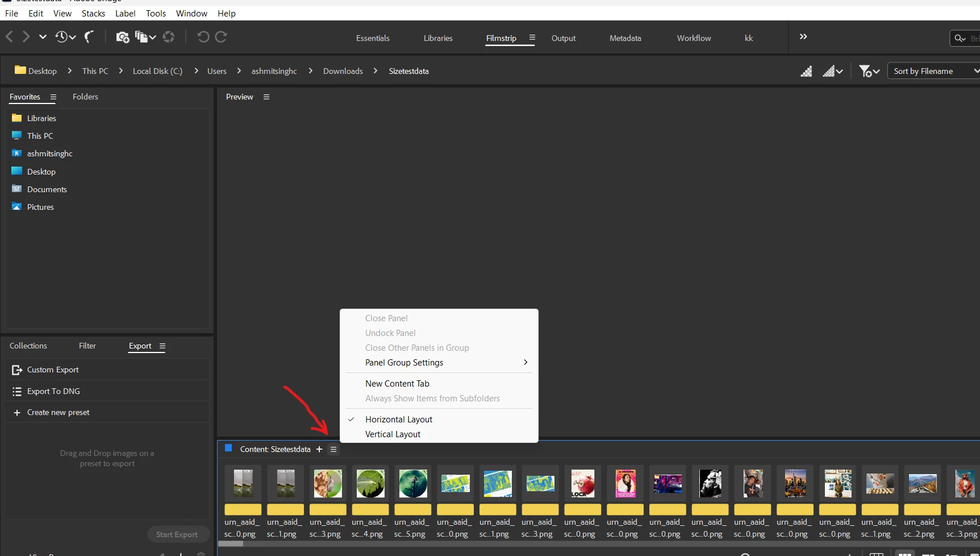The height and width of the screenshot is (556, 980).
Task: Select the pink magazine cover woman thumbnail
Action: [x=625, y=484]
